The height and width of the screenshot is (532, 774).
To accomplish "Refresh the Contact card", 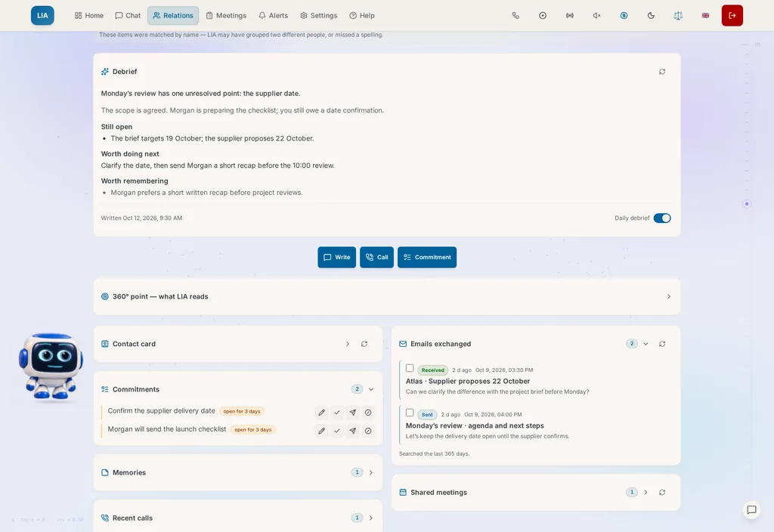I will point(364,344).
